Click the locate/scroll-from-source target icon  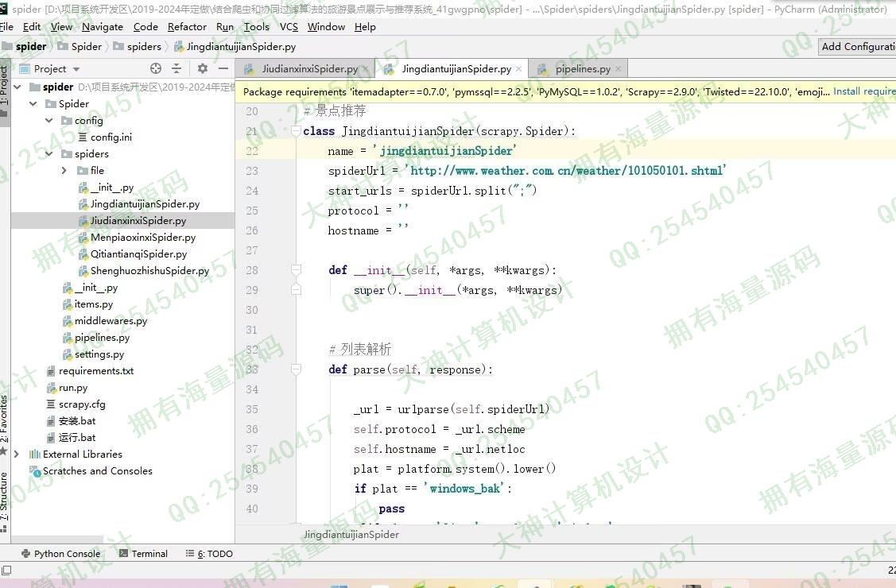[156, 69]
